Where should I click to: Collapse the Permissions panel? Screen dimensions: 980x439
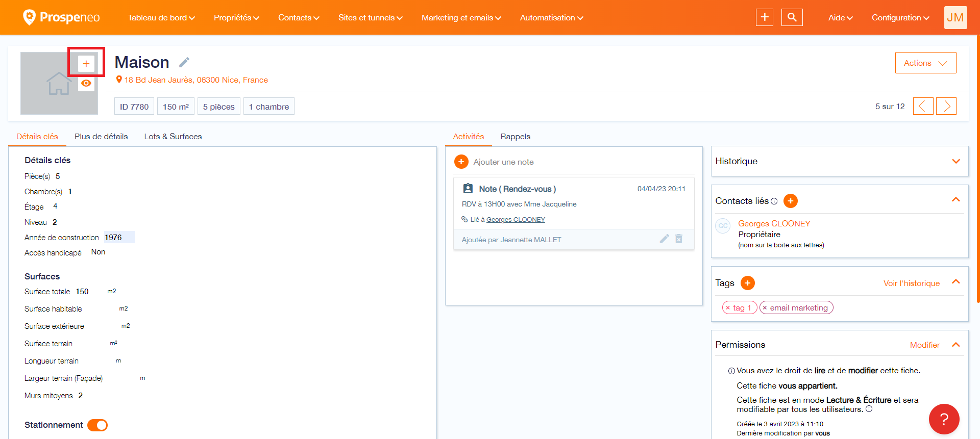coord(956,345)
